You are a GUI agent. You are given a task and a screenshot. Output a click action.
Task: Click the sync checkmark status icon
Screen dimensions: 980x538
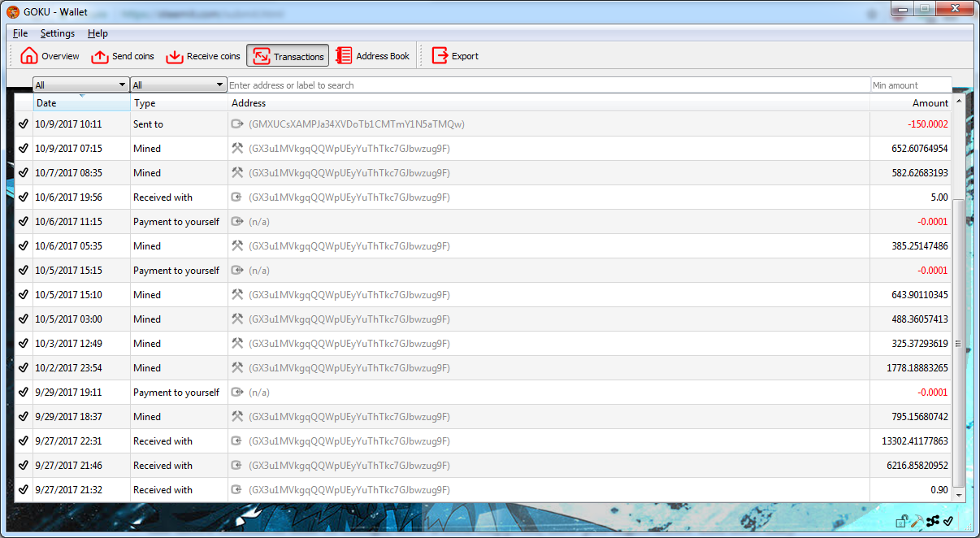pyautogui.click(x=948, y=521)
